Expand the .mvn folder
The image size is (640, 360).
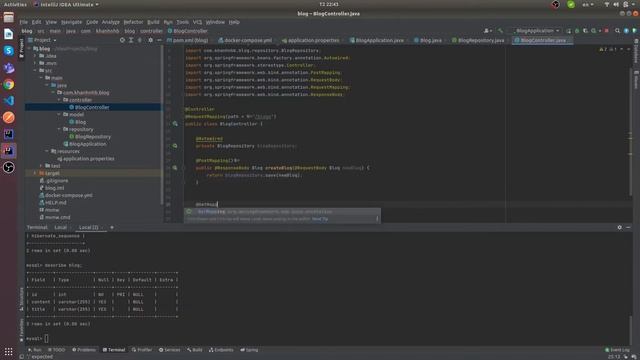point(36,63)
